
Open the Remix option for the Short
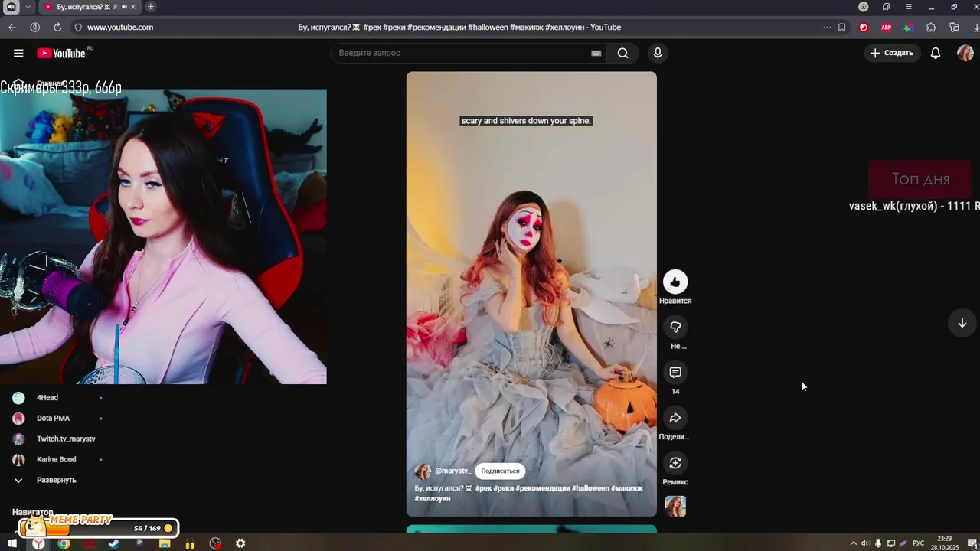coord(675,463)
